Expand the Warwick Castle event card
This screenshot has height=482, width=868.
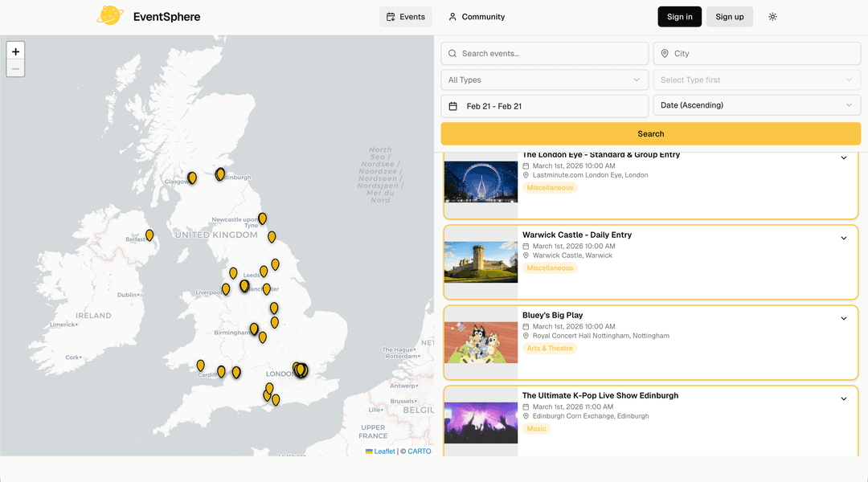843,238
